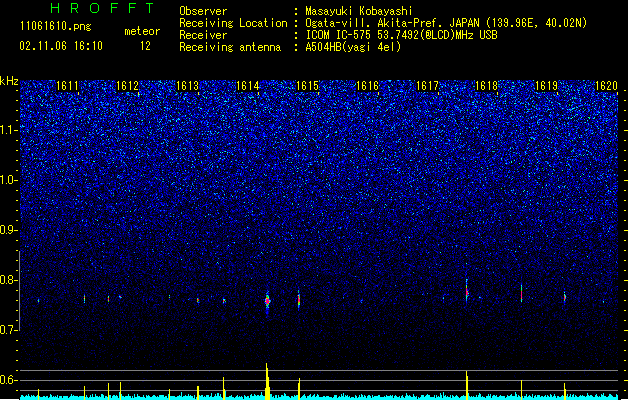Select A504HB(yagi 4el) antenna text
Viewport: 629px width, 400px height.
tap(353, 47)
